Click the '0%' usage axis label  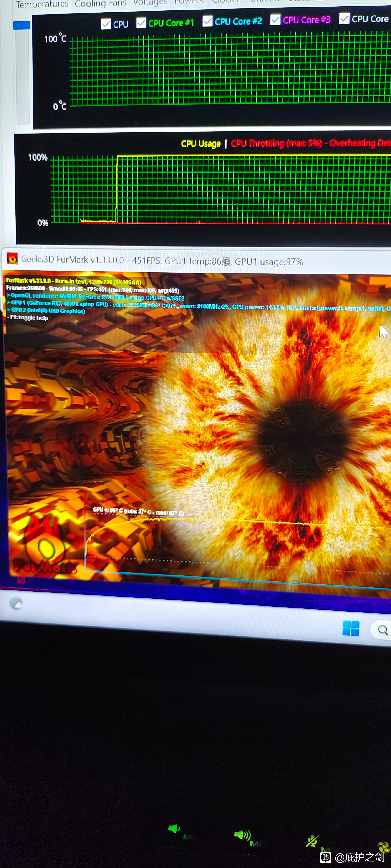pos(43,223)
